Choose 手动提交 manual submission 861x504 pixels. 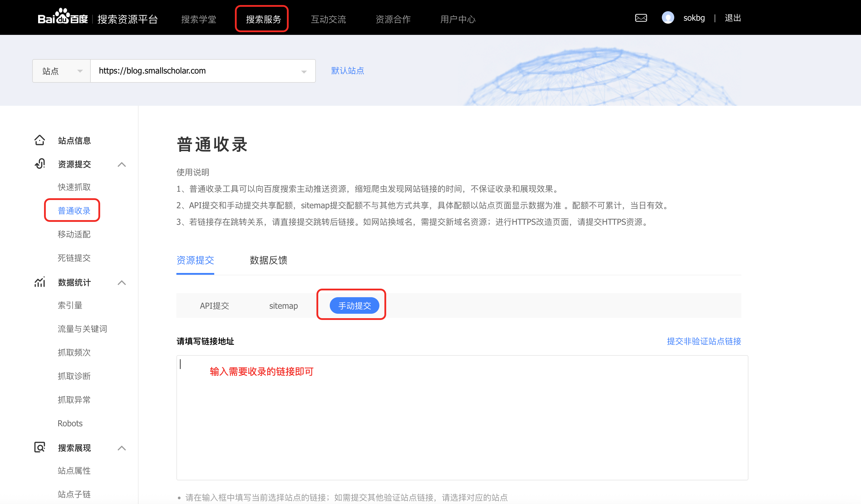click(x=354, y=305)
